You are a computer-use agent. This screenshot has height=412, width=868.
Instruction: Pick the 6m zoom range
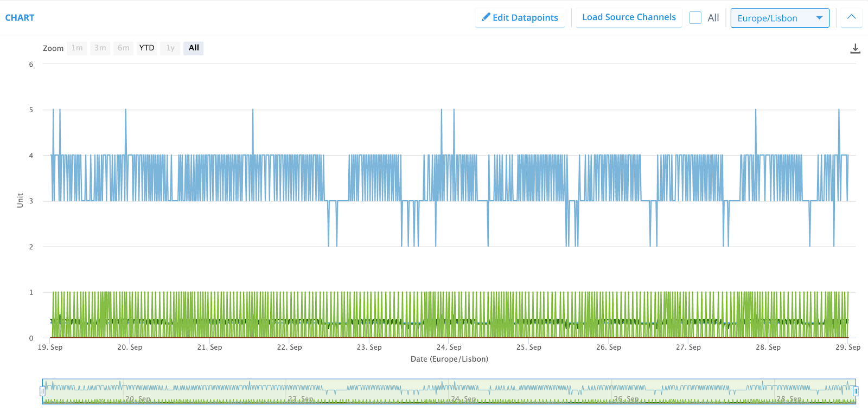pos(124,48)
